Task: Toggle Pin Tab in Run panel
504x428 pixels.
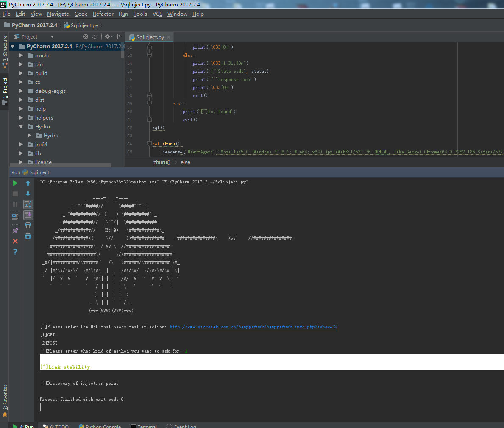Action: click(15, 231)
